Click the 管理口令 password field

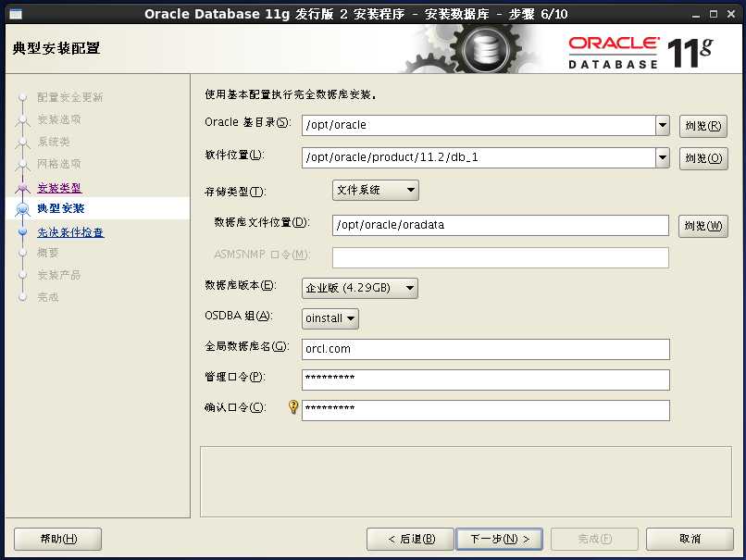coord(486,380)
